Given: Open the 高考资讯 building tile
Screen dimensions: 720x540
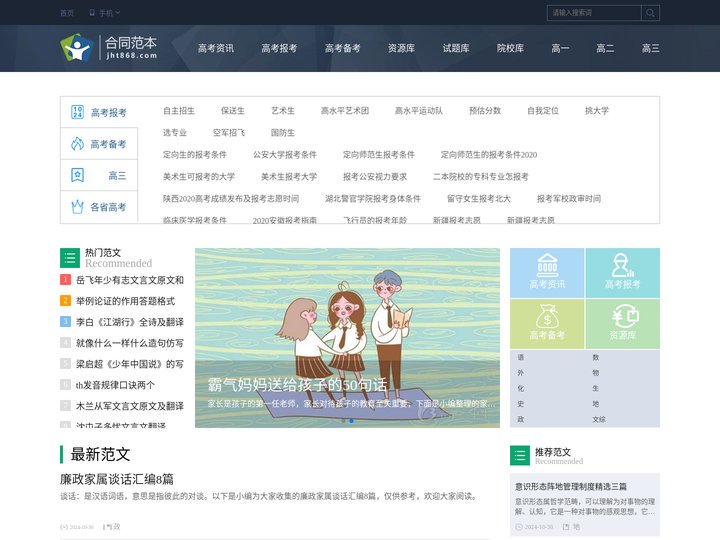Looking at the screenshot, I should point(547,273).
